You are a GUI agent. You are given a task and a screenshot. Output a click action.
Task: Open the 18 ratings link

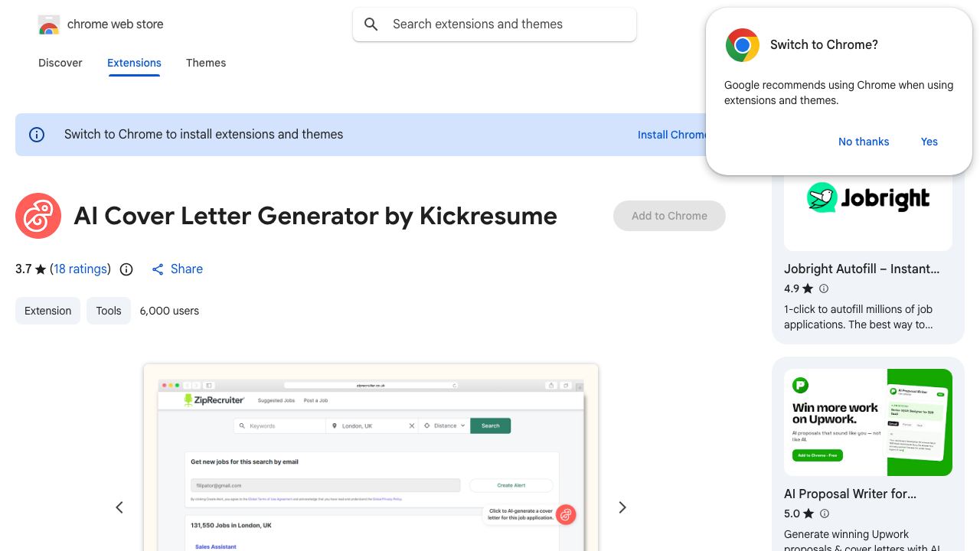[80, 269]
